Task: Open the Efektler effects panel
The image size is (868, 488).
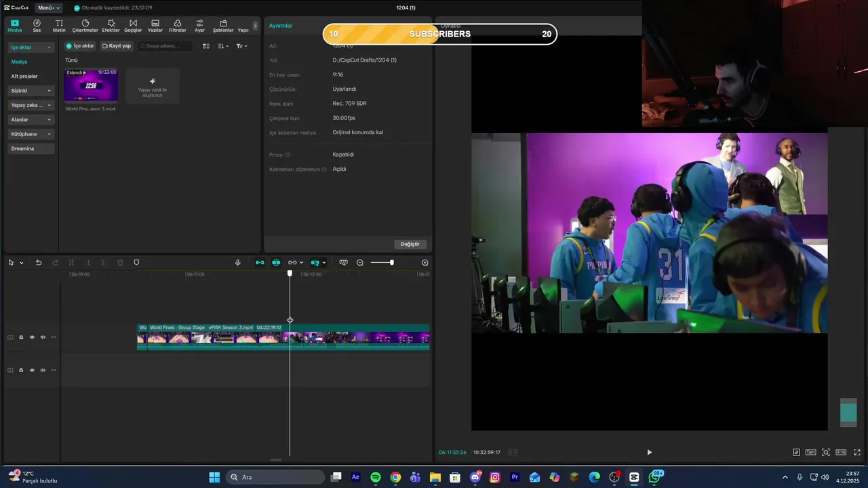Action: pyautogui.click(x=111, y=26)
